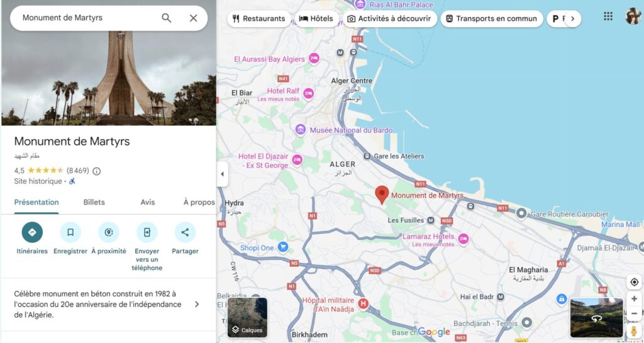The width and height of the screenshot is (644, 343).
Task: Open the Google apps grid icon
Action: pos(608,16)
